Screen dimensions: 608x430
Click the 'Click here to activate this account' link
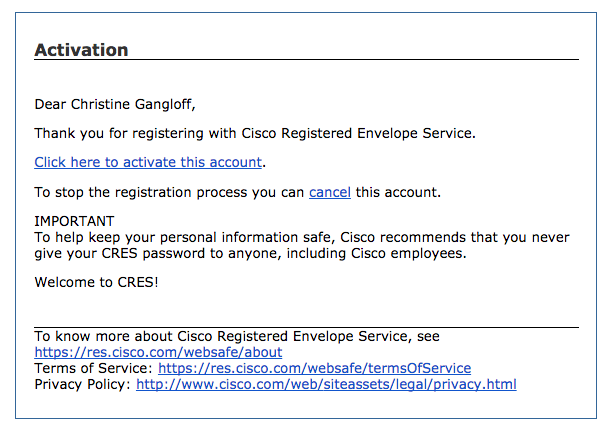148,162
